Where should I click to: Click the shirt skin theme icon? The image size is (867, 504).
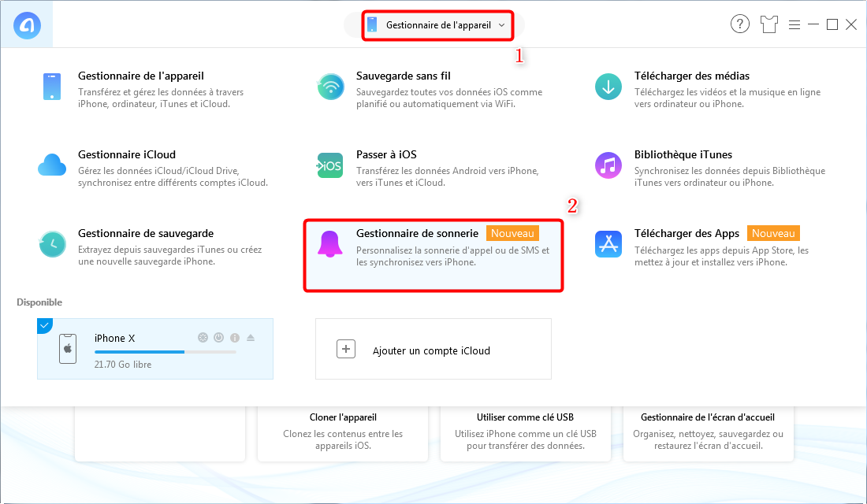pyautogui.click(x=768, y=24)
